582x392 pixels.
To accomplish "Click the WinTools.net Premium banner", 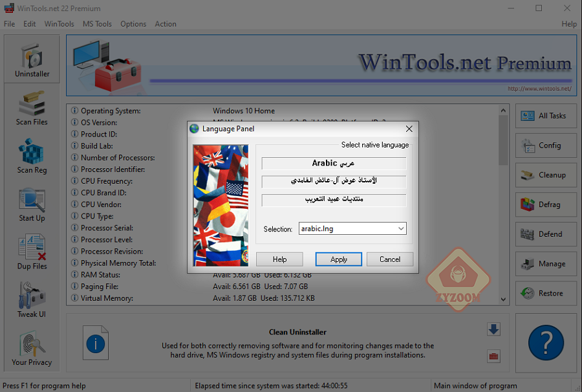I will tap(321, 66).
